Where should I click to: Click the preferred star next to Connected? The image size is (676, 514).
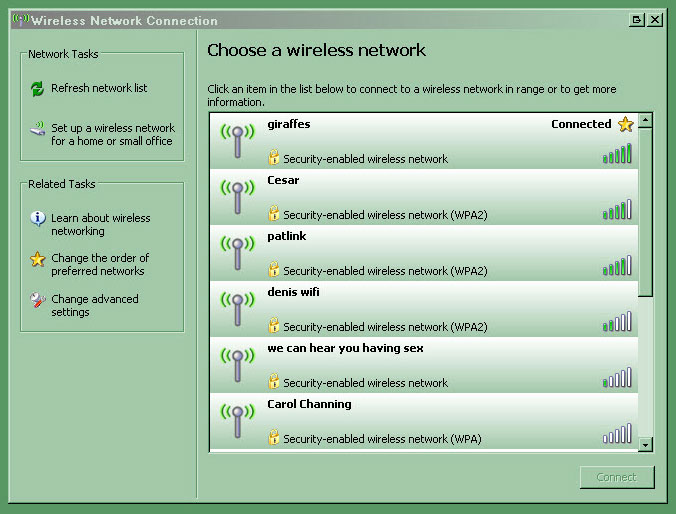pyautogui.click(x=626, y=124)
